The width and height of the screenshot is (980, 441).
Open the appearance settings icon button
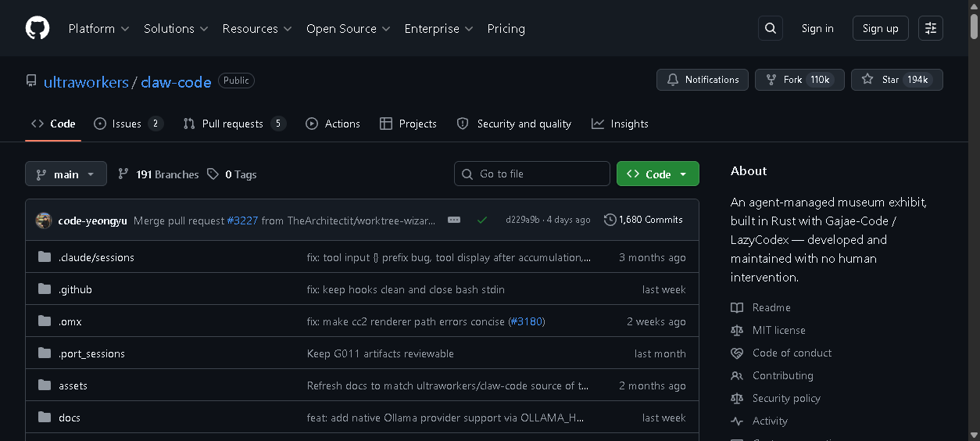[931, 28]
